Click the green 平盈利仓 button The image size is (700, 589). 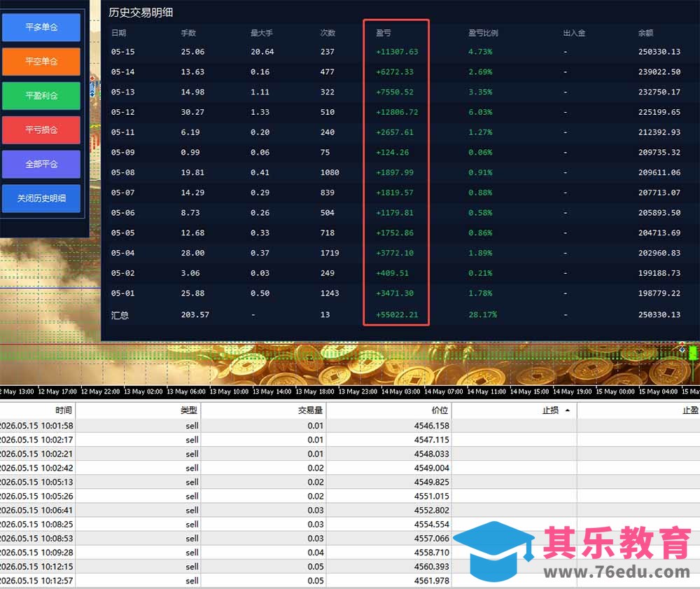coord(41,95)
